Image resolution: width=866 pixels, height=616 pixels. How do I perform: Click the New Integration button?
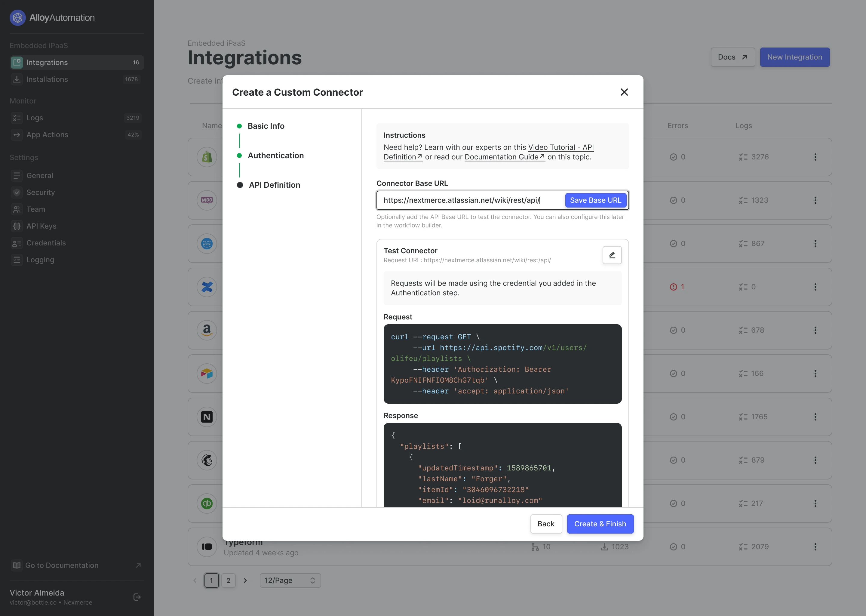click(x=795, y=57)
